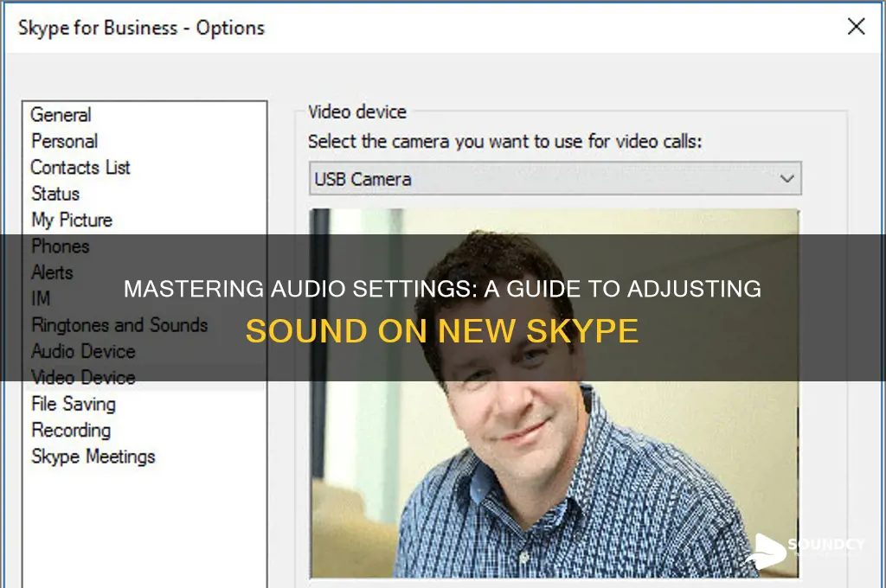Expand the USB Camera dropdown
This screenshot has width=886, height=588.
tap(555, 178)
